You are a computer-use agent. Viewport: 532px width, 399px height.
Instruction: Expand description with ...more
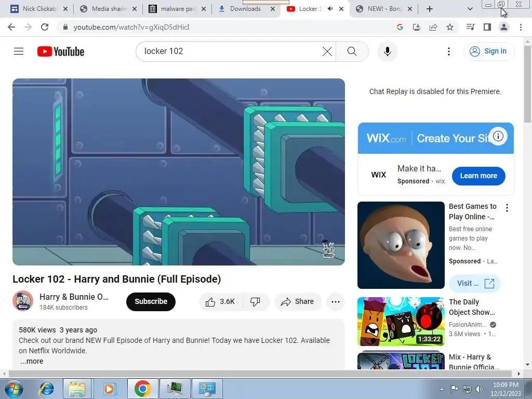32,362
